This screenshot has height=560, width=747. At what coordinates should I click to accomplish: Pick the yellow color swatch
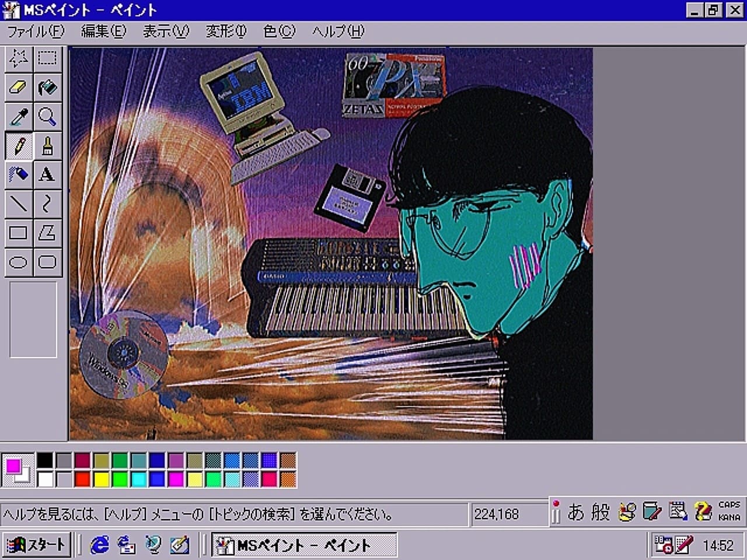101,480
